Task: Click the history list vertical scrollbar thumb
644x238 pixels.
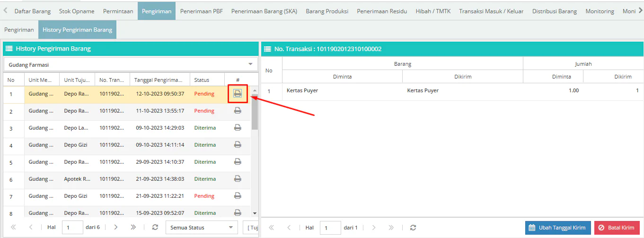Action: pos(255,111)
